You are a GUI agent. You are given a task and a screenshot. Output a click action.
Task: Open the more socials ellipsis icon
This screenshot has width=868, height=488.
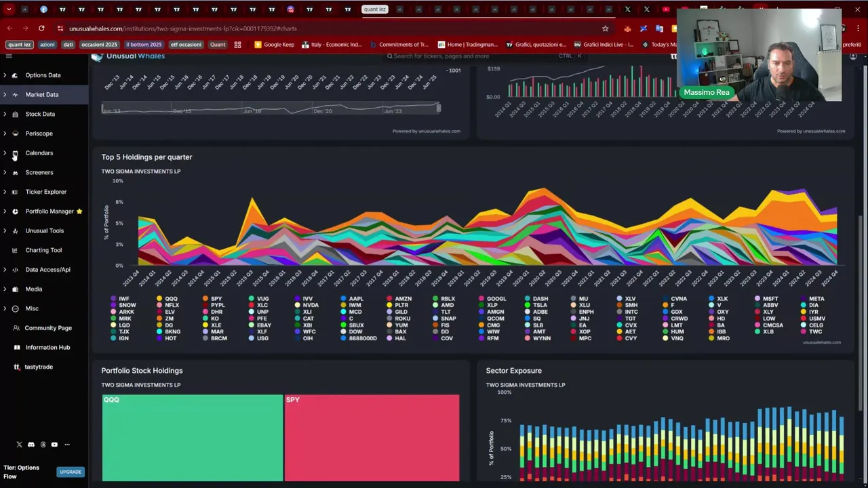pos(66,445)
